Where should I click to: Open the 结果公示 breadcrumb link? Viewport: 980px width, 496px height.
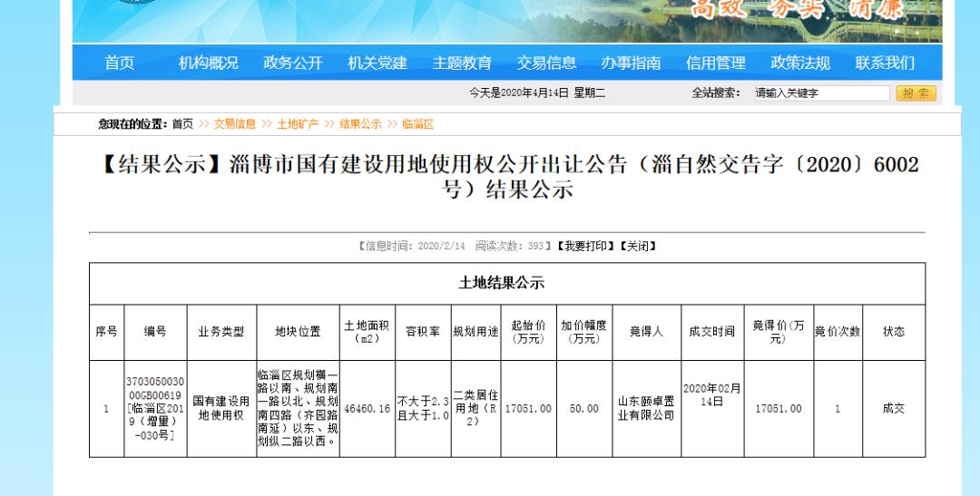point(360,123)
